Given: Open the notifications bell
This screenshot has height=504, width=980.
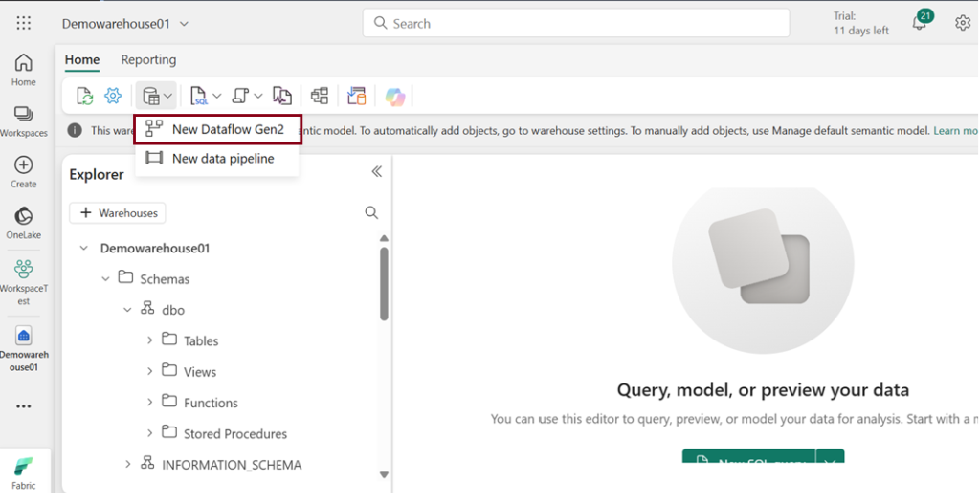Looking at the screenshot, I should click(x=919, y=23).
